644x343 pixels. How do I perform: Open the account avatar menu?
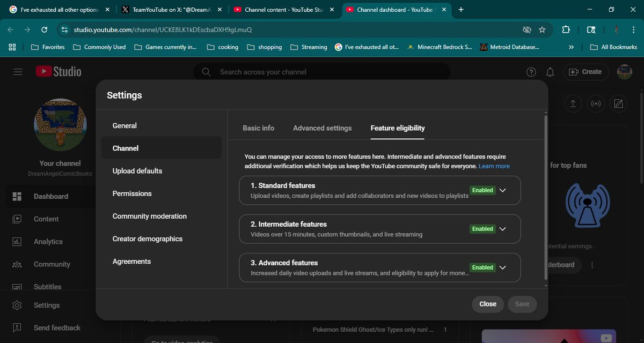click(x=624, y=72)
